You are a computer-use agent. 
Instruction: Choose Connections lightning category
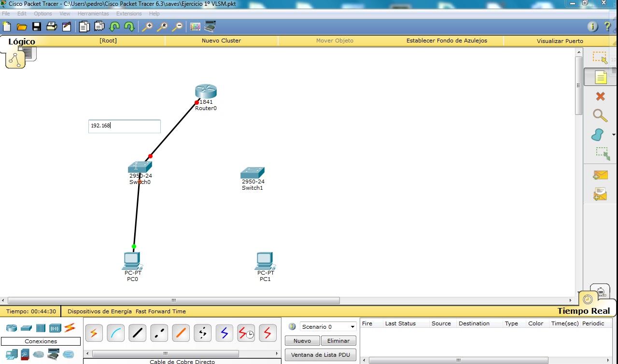point(70,328)
